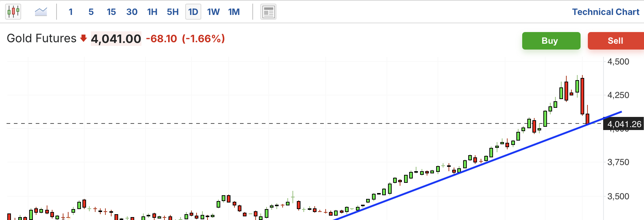The height and width of the screenshot is (220, 644).
Task: Click the -68.10 price change value
Action: (x=161, y=39)
